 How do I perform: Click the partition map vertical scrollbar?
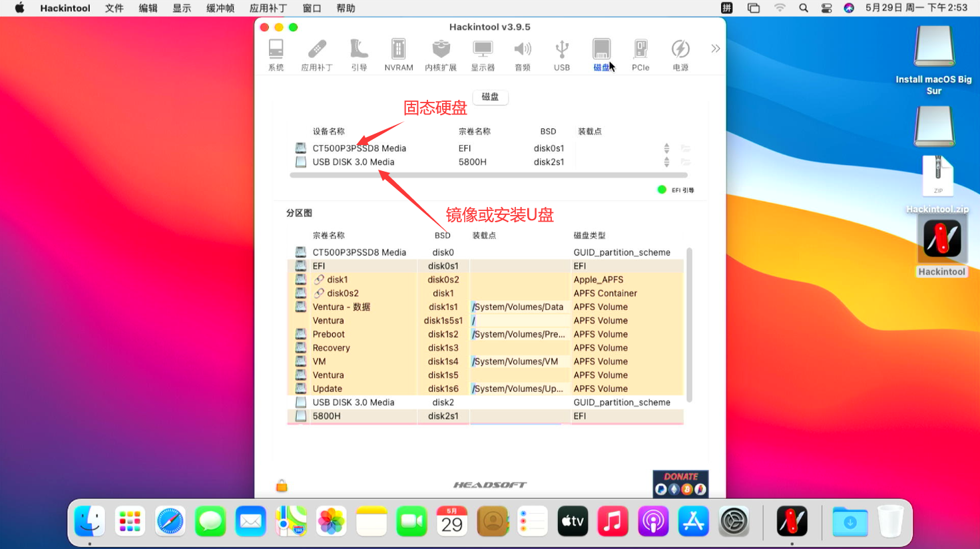pyautogui.click(x=689, y=325)
